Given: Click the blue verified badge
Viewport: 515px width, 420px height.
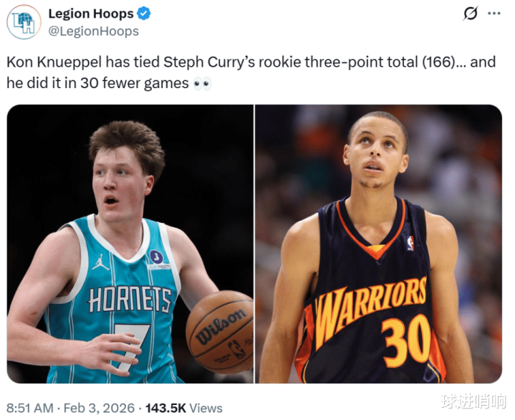Looking at the screenshot, I should point(143,14).
